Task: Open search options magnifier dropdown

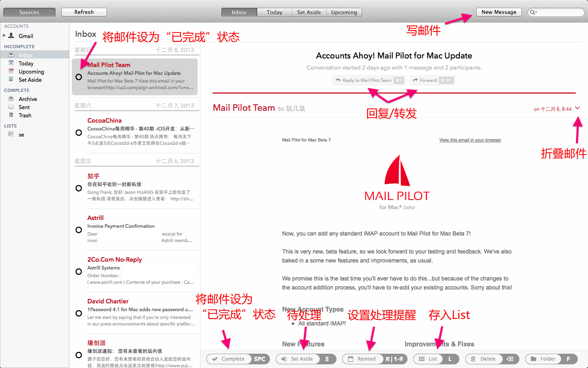Action: [533, 12]
